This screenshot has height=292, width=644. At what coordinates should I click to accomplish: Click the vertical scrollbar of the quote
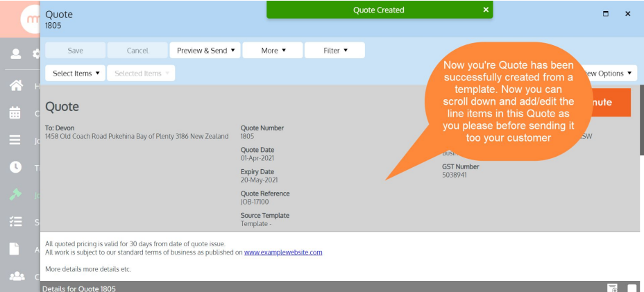pos(641,120)
